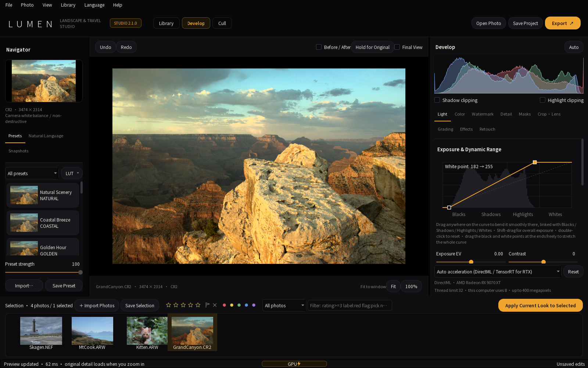Enable Shadow clipping overlay
This screenshot has width=588, height=368.
tap(437, 100)
